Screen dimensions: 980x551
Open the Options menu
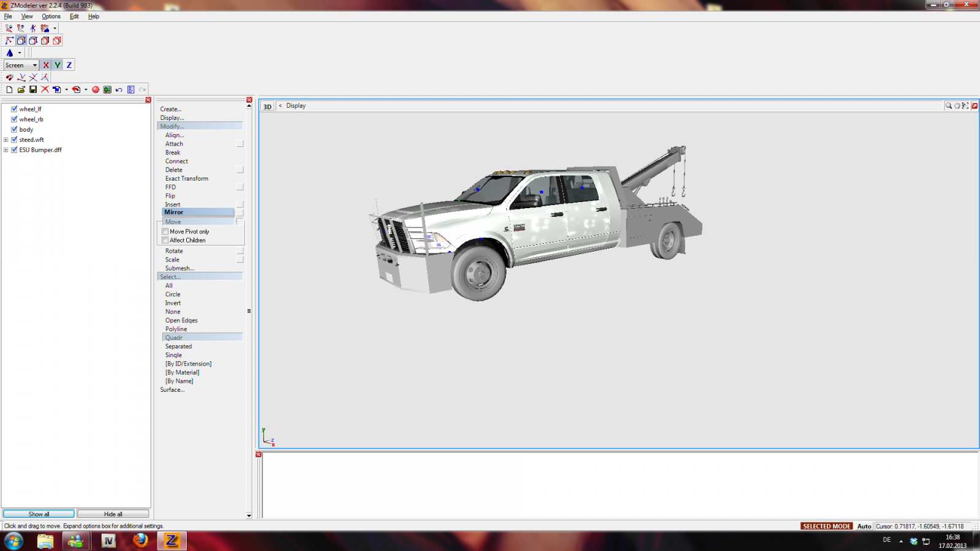51,17
